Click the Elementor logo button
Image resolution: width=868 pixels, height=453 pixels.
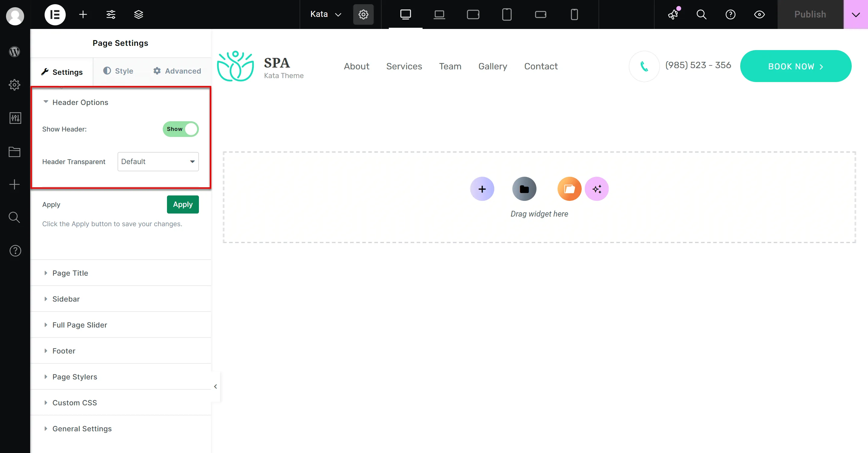[x=55, y=14]
